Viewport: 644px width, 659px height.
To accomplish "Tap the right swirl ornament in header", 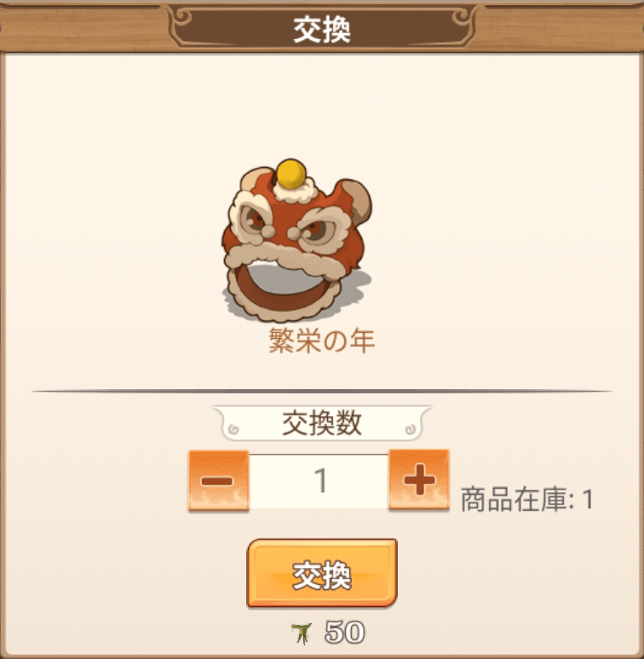I will 463,17.
